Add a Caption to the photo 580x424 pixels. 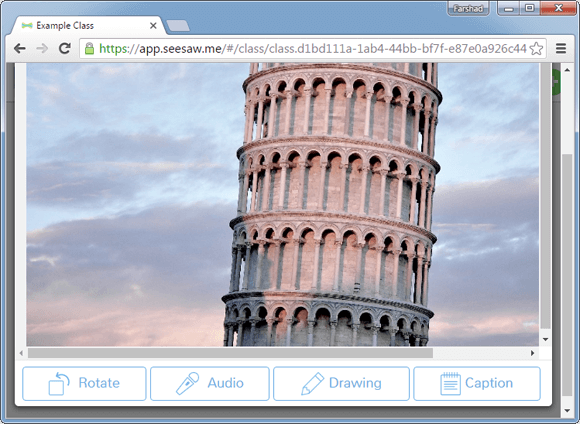pyautogui.click(x=477, y=384)
